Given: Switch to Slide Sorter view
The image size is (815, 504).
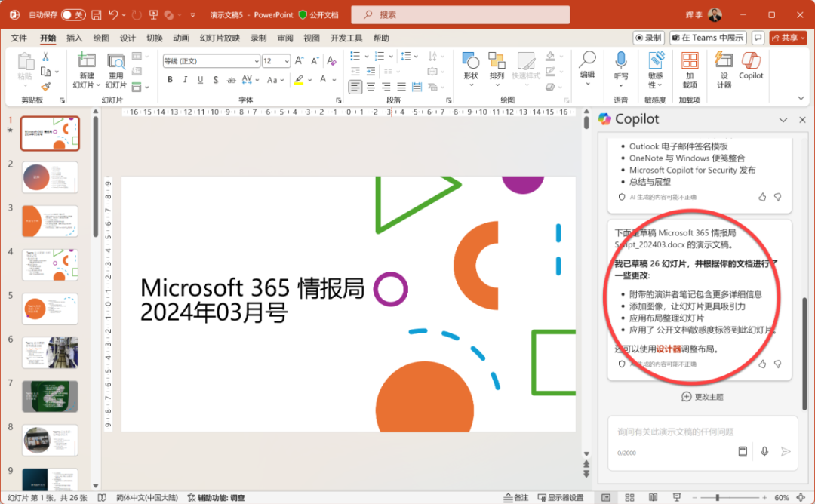Looking at the screenshot, I should [629, 498].
